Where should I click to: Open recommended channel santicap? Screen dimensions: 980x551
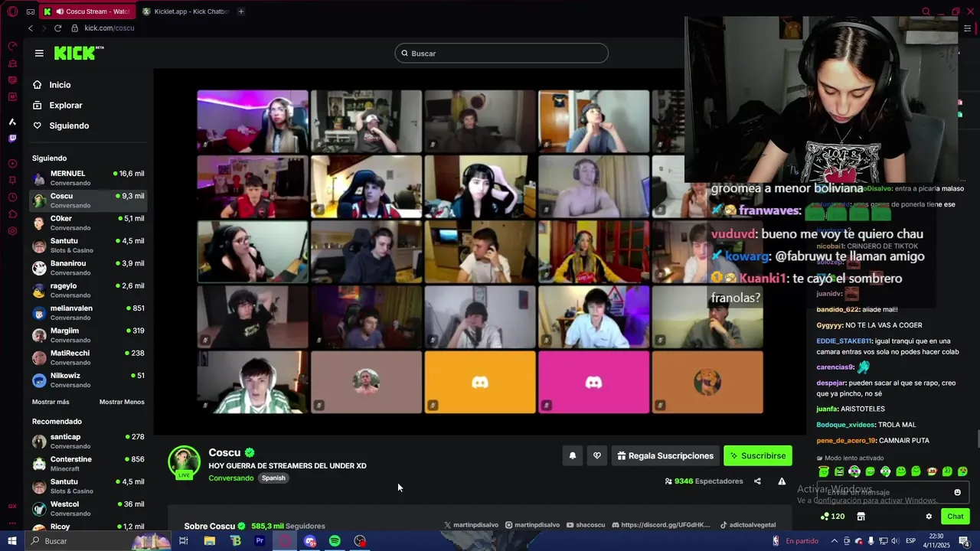point(88,441)
